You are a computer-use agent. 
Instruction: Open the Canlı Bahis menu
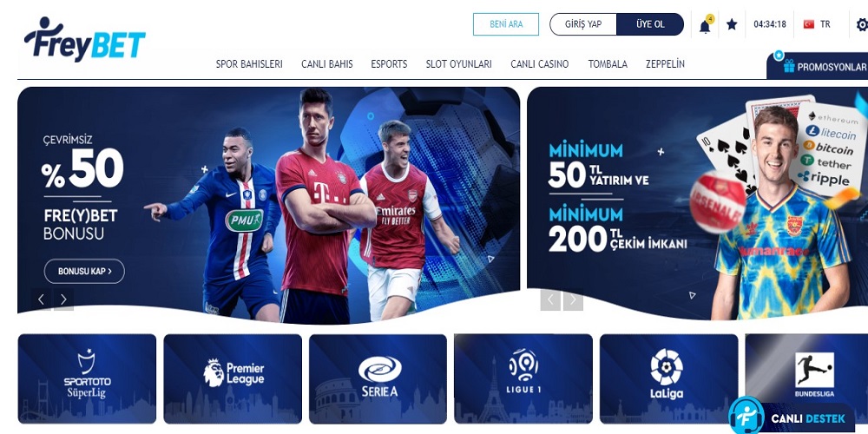click(326, 63)
